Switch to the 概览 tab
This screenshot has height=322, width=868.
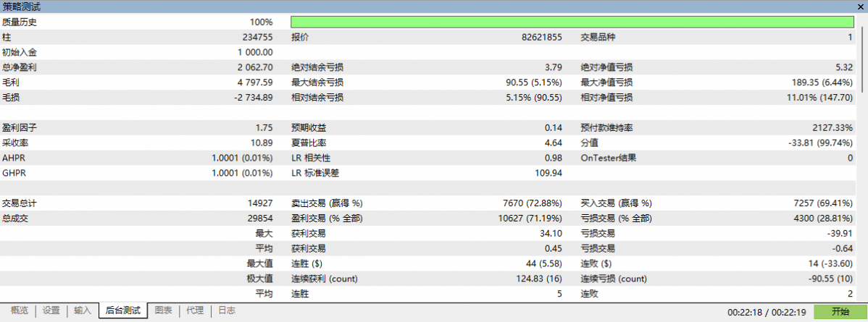click(x=20, y=311)
